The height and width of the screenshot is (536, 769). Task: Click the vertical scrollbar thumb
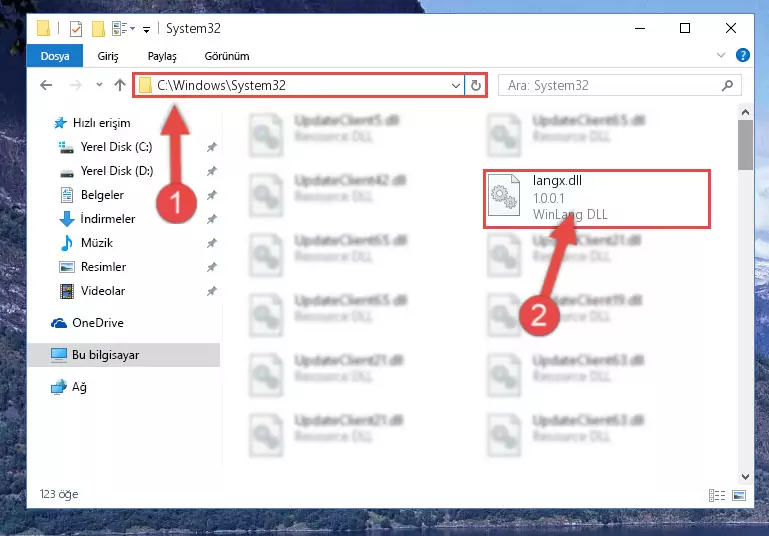pos(745,145)
